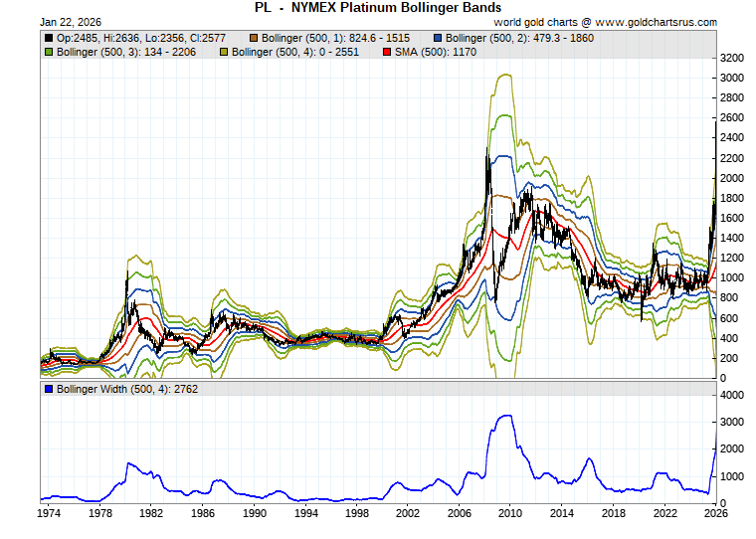
Task: Click the 2026 year label on the time axis
Action: point(714,513)
